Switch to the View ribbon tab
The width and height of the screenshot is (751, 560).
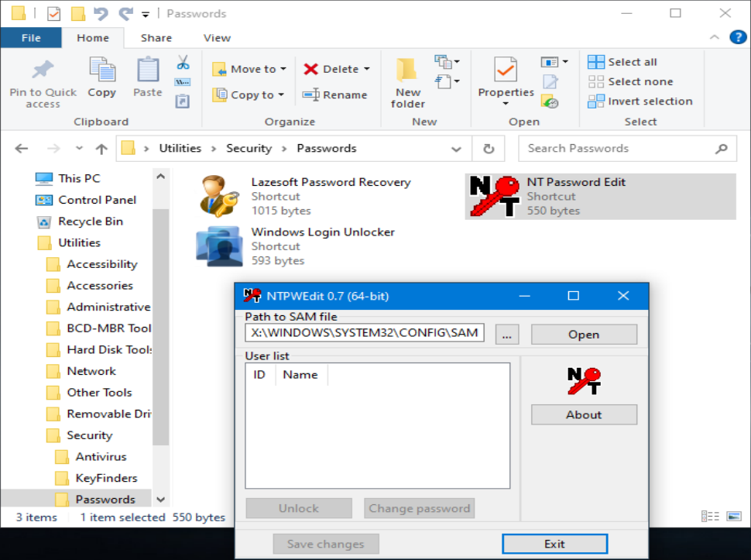[217, 38]
